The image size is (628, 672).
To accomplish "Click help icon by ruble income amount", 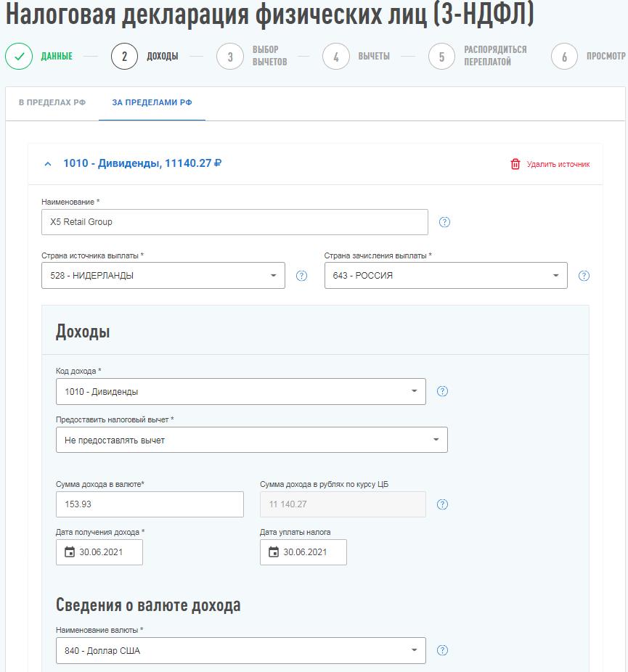I will point(442,504).
